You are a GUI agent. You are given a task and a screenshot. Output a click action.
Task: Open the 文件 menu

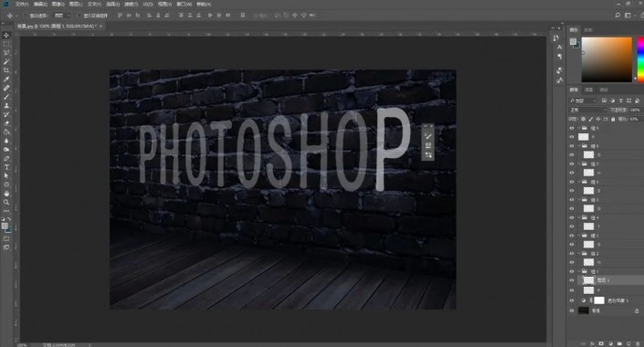22,4
